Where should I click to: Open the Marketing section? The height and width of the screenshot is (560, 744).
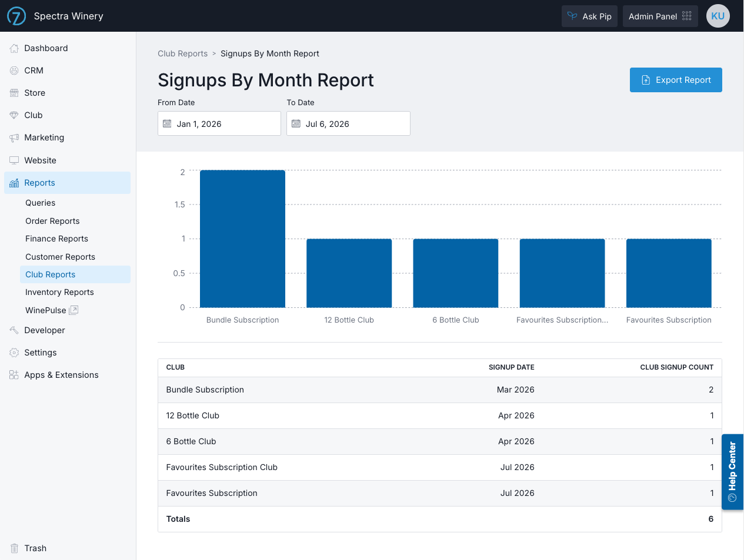[x=67, y=138]
